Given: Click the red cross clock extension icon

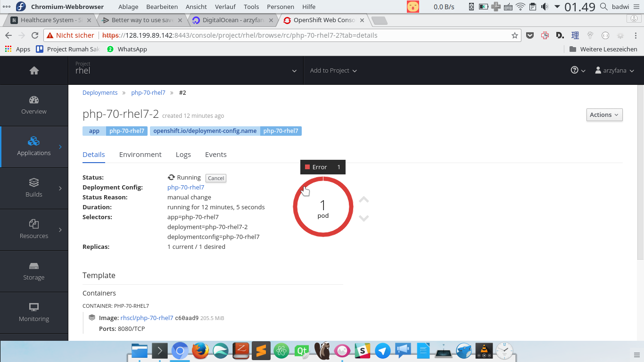Looking at the screenshot, I should tap(545, 35).
